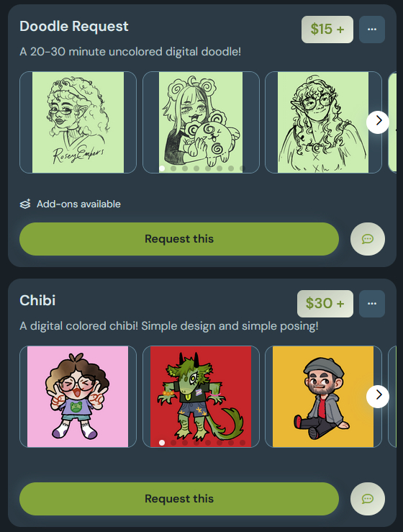Click the Doodle Request chat message icon
Screen dimensions: 403x532
(368, 239)
